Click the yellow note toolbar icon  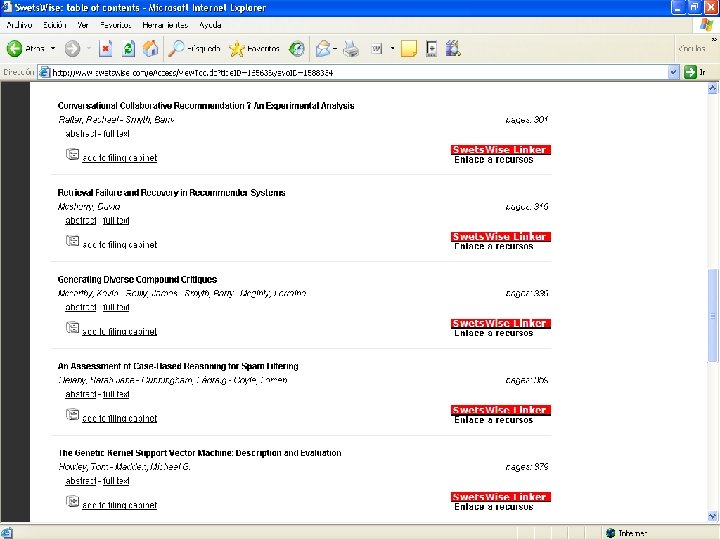point(409,48)
